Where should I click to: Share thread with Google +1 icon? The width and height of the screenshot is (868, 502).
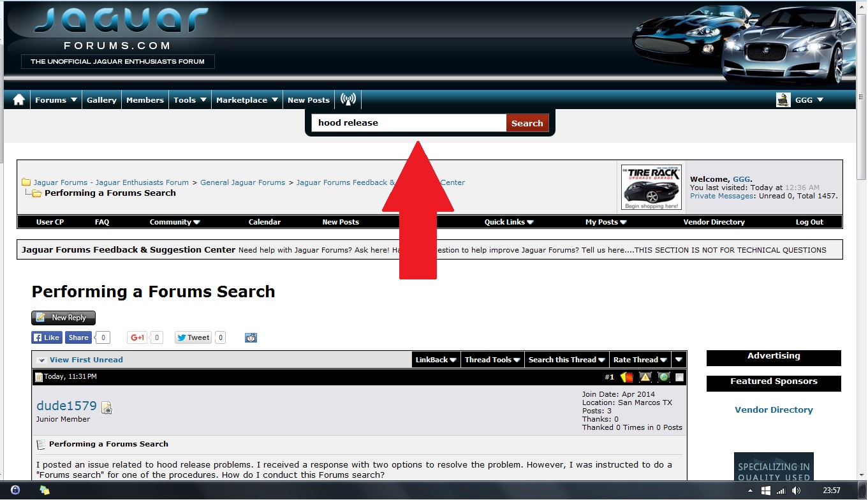[138, 337]
